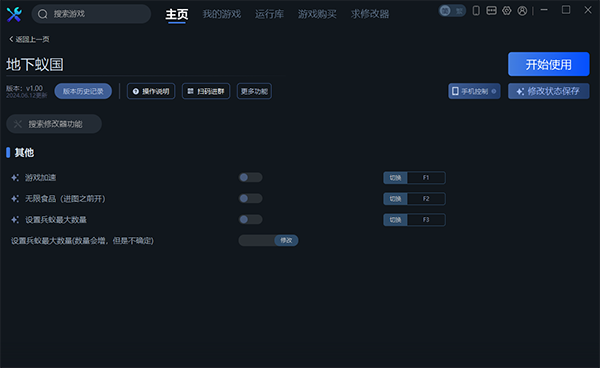
Task: Open 操作说明 instructions
Action: (x=151, y=91)
